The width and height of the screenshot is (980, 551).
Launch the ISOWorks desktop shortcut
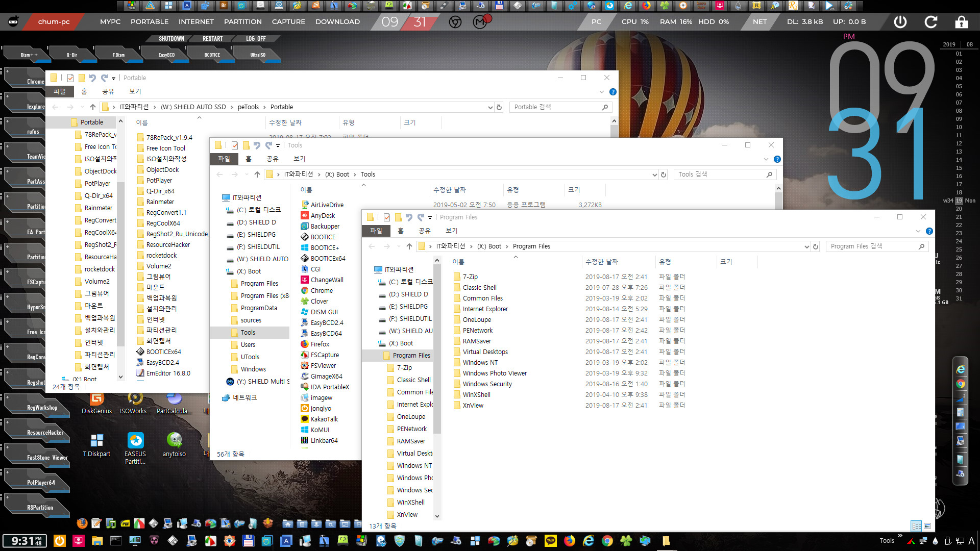(135, 403)
